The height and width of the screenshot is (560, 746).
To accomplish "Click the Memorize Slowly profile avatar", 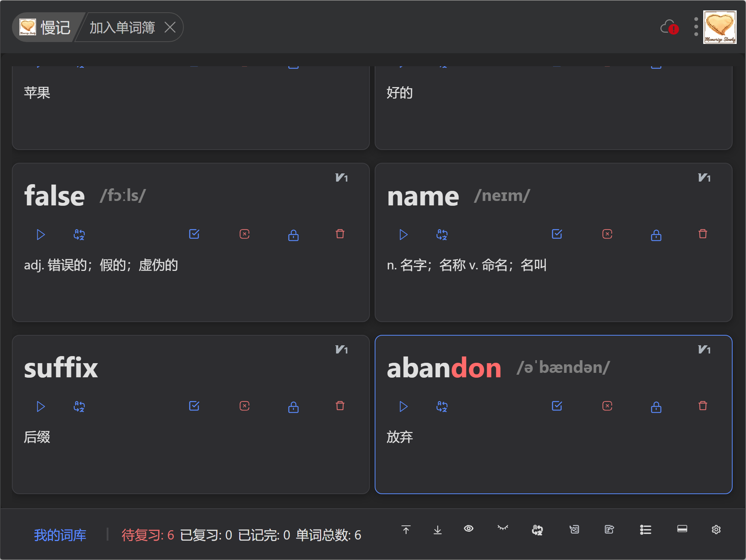I will click(720, 27).
